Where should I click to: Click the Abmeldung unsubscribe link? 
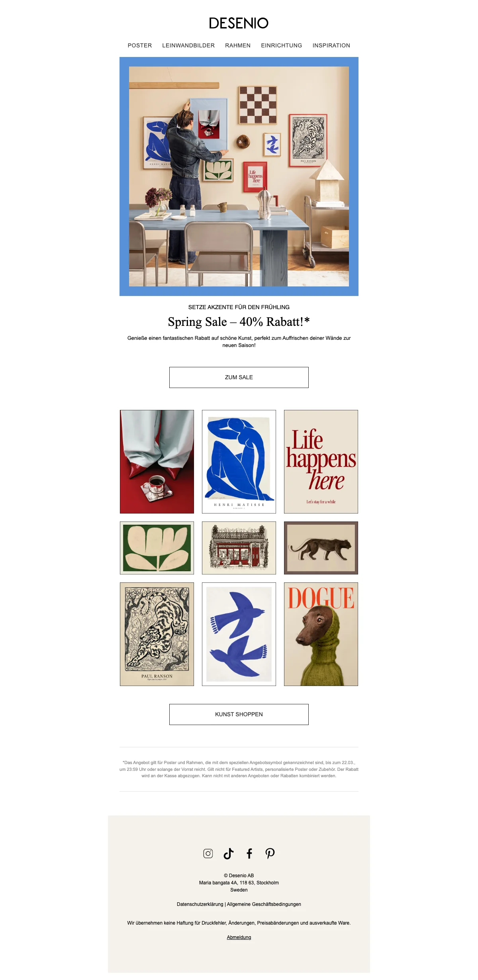pos(239,937)
